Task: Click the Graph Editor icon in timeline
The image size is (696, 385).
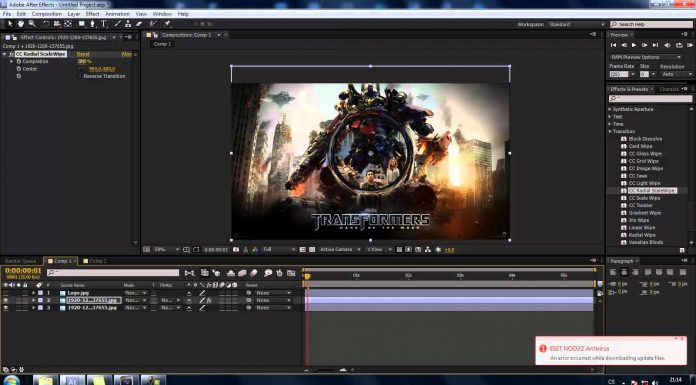Action: [291, 273]
